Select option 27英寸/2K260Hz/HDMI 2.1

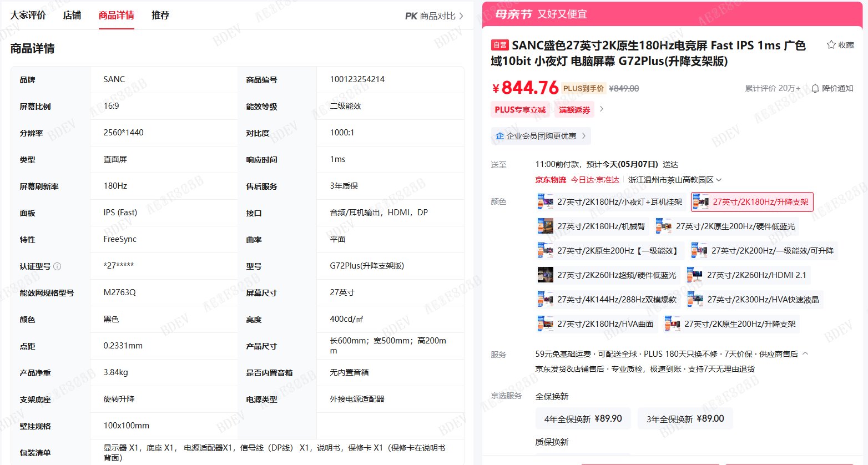click(x=747, y=275)
